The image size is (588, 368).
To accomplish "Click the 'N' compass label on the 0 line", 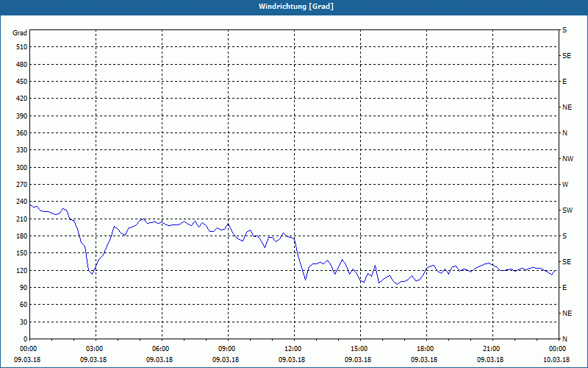I will tap(564, 339).
